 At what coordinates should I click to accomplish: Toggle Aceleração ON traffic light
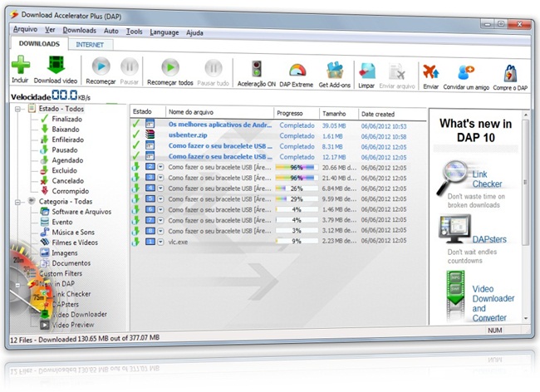coord(255,69)
